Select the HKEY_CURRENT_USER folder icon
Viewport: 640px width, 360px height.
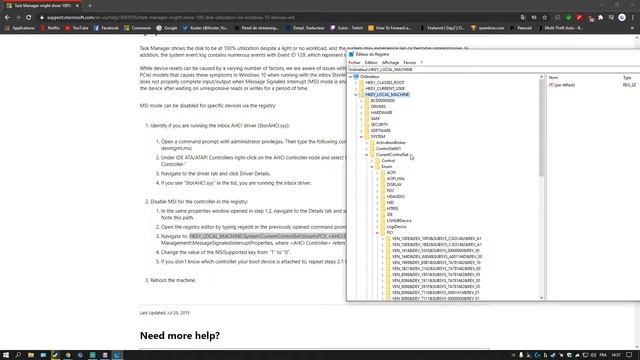[362, 89]
